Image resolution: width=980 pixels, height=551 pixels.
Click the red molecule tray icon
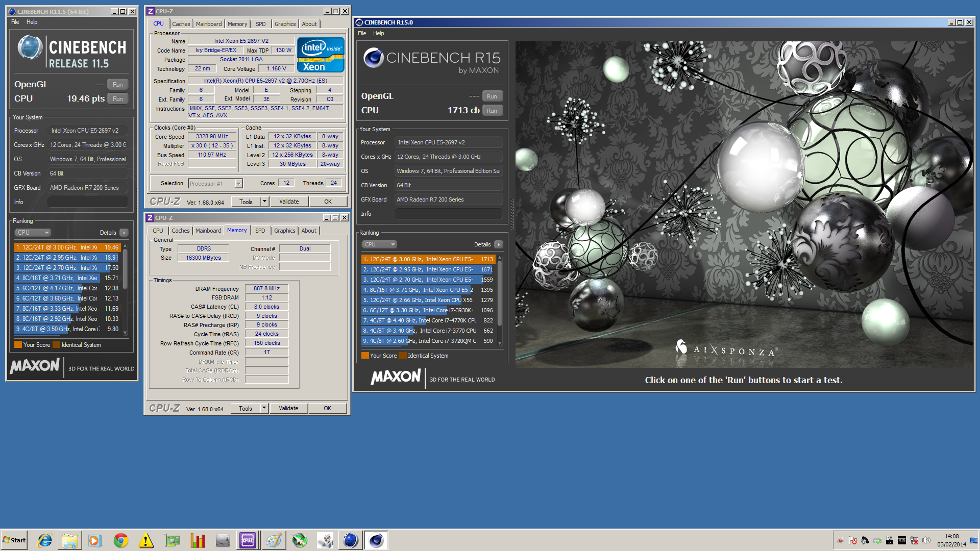click(841, 540)
